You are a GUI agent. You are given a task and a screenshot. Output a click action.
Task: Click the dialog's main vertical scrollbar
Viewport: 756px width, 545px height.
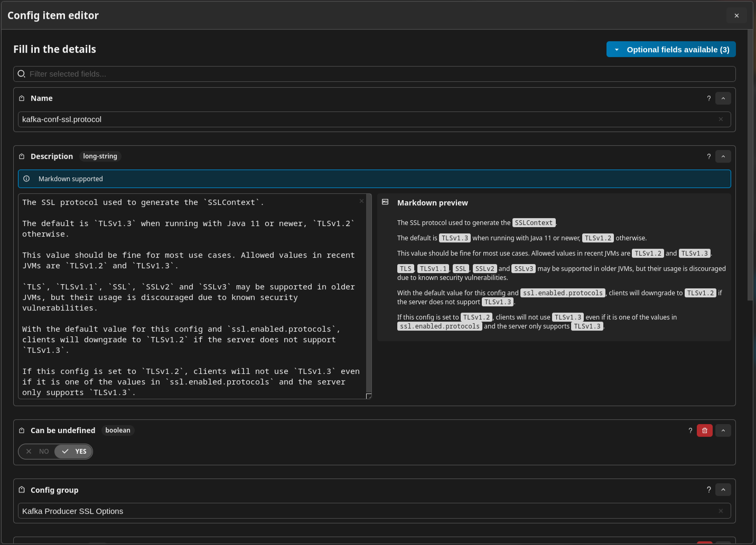(750, 165)
